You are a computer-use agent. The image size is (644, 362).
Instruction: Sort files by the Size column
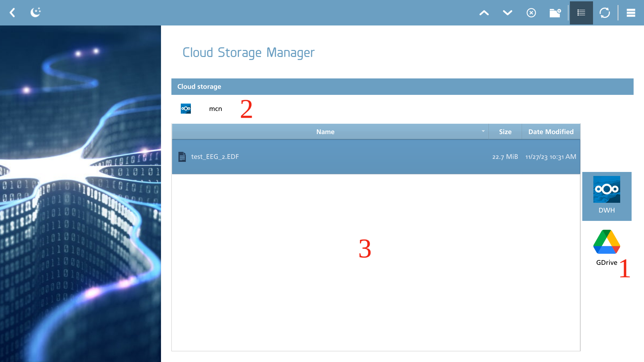[x=505, y=132]
